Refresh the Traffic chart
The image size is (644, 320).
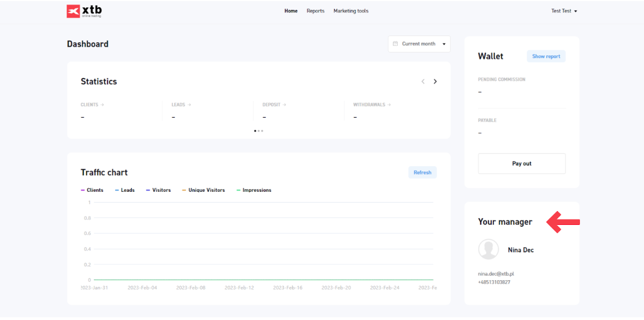422,172
